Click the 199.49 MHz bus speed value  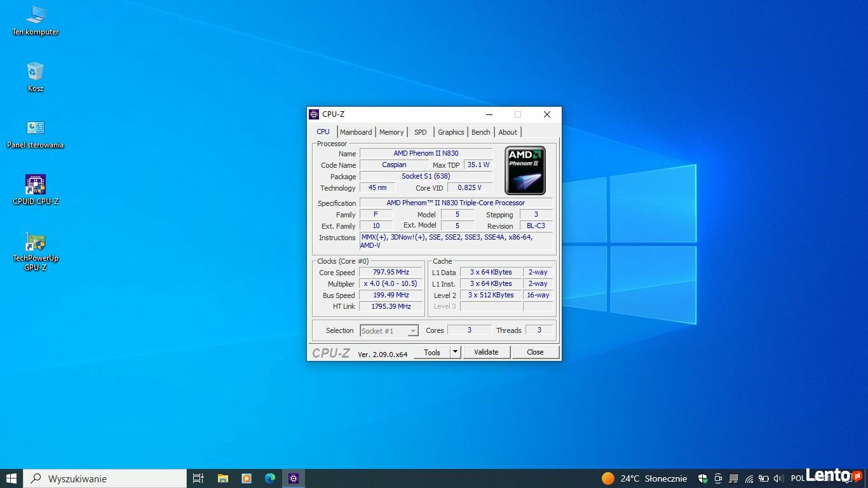(x=391, y=295)
